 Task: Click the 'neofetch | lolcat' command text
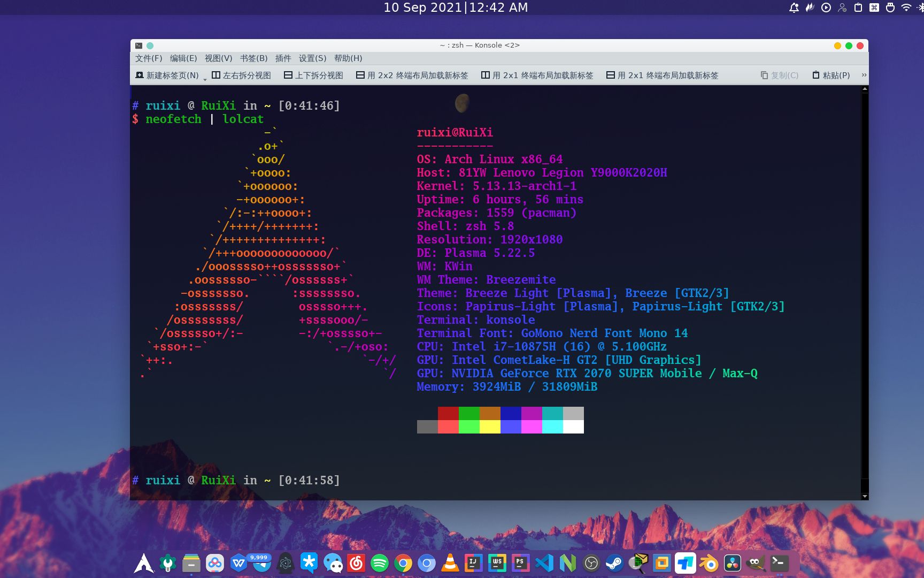point(204,119)
